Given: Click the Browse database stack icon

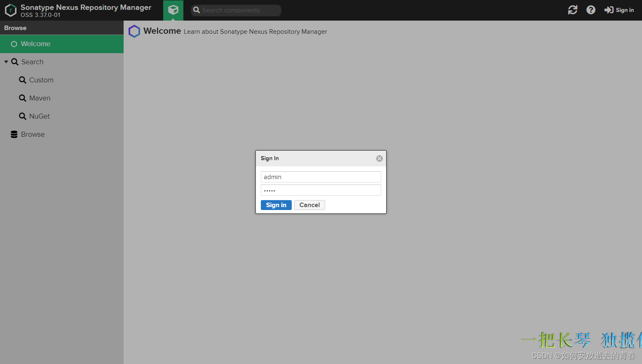Looking at the screenshot, I should [x=14, y=134].
